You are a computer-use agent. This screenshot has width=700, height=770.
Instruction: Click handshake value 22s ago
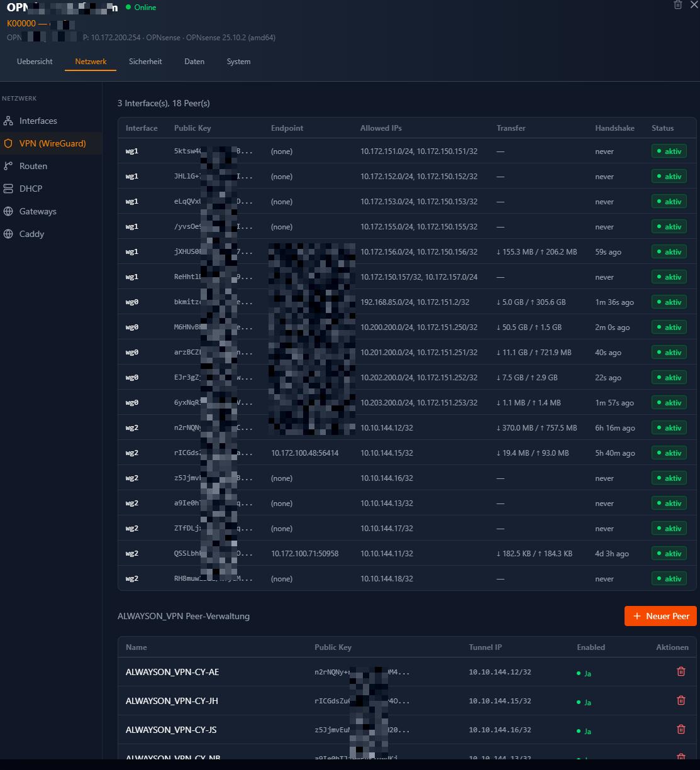coord(608,378)
